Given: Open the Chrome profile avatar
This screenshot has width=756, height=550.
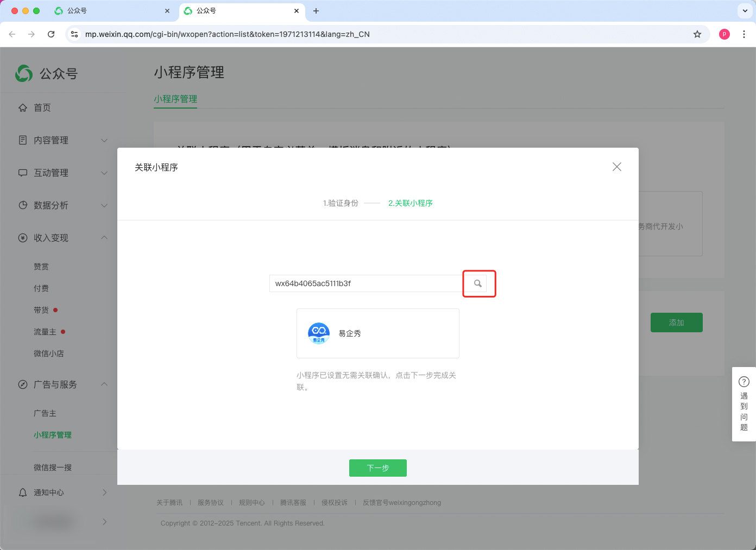Looking at the screenshot, I should 724,34.
